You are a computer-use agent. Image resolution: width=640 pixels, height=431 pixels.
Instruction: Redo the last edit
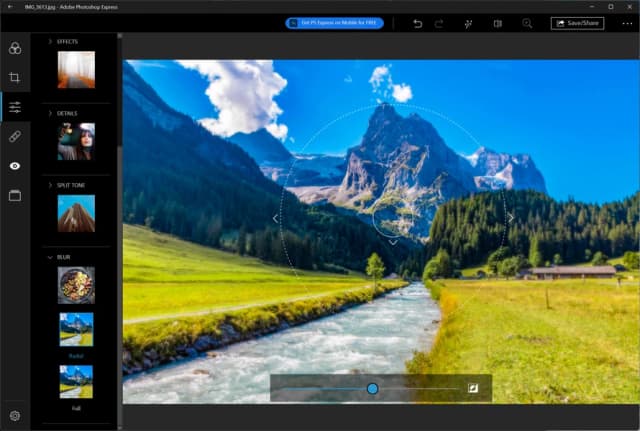tap(439, 24)
